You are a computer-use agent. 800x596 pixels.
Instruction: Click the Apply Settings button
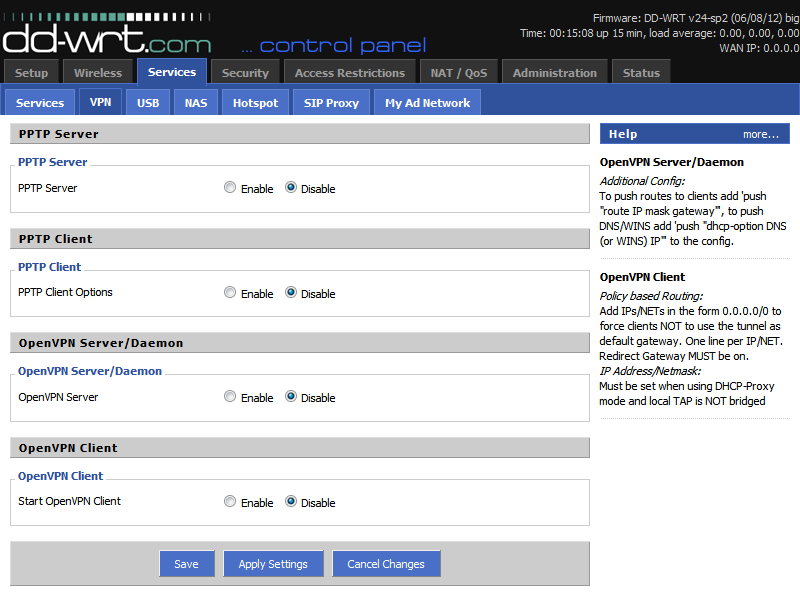pos(273,564)
